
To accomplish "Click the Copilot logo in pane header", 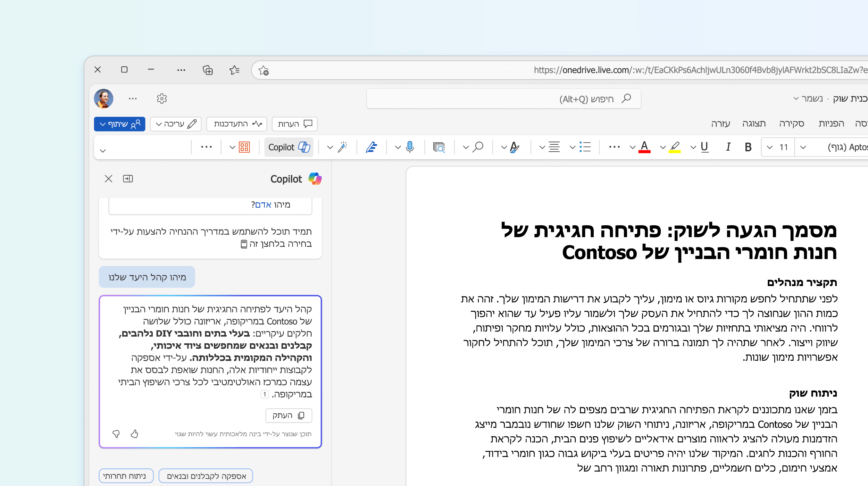I will click(x=315, y=179).
